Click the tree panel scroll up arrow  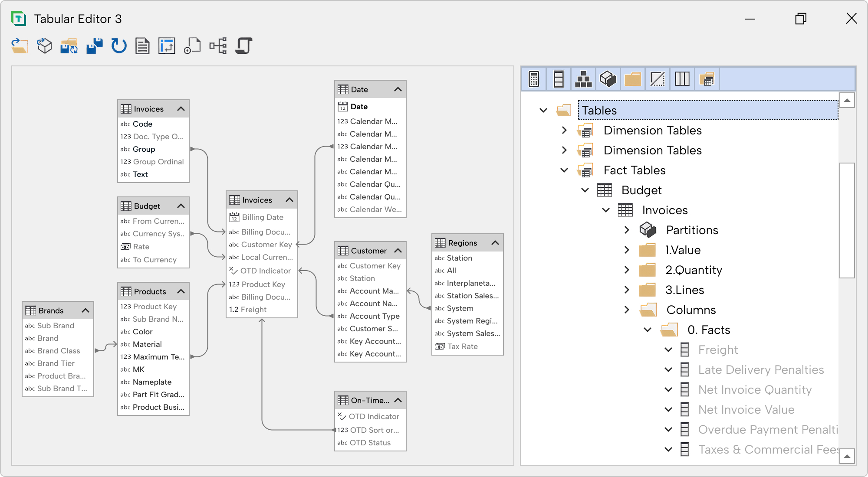click(x=847, y=100)
